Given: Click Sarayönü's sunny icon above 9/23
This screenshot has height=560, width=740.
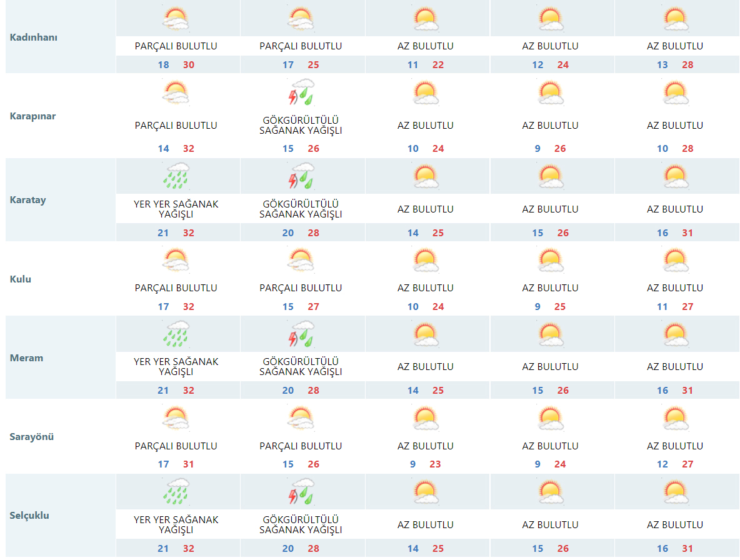Looking at the screenshot, I should tap(426, 418).
